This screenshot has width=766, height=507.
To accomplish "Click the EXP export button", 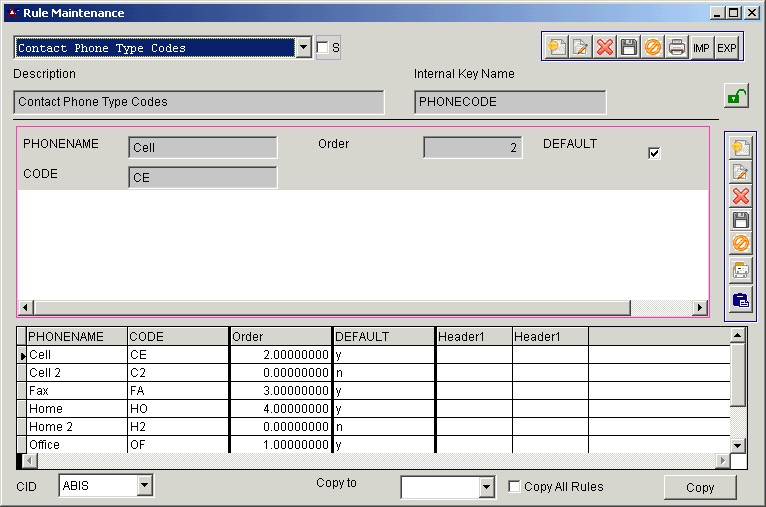I will click(727, 47).
